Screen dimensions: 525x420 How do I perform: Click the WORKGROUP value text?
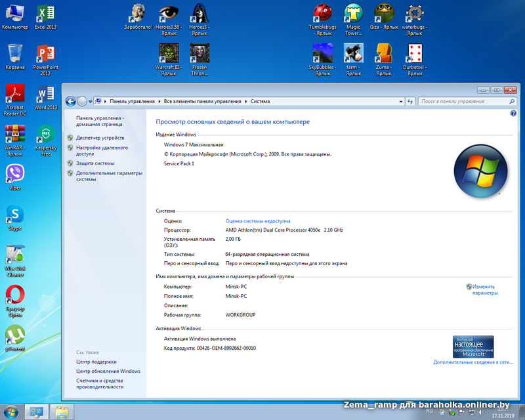tap(240, 315)
